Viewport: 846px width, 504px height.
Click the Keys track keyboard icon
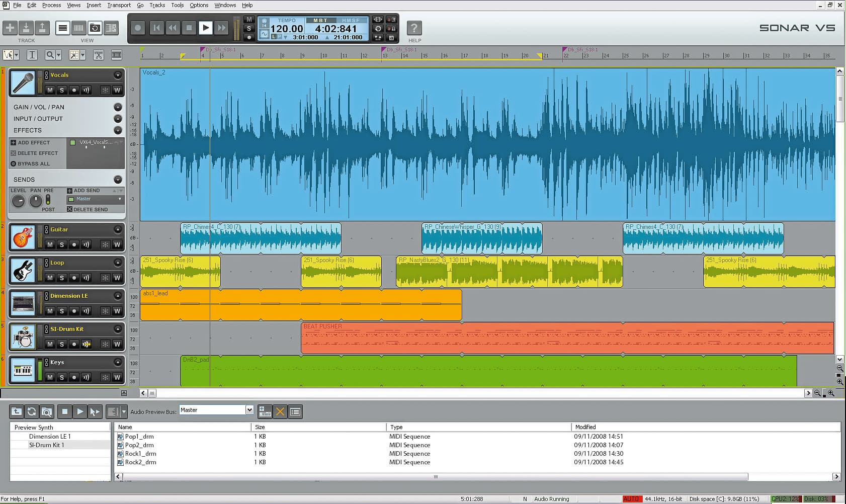[23, 370]
